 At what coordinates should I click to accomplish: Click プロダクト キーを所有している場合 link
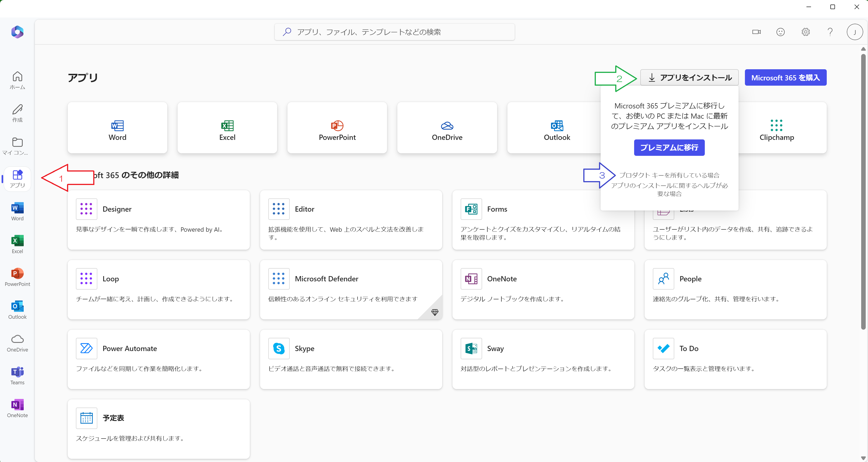click(669, 175)
